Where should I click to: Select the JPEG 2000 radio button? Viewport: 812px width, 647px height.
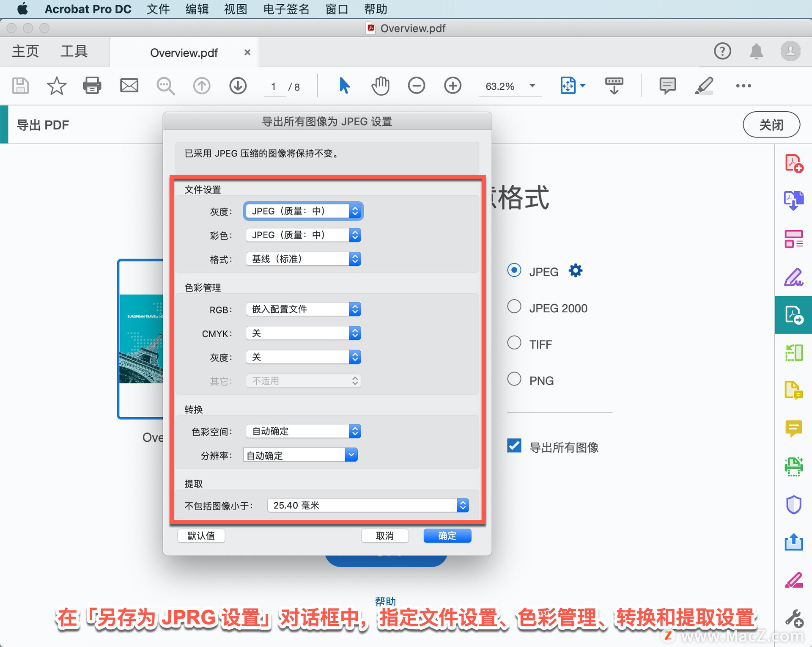click(x=514, y=306)
